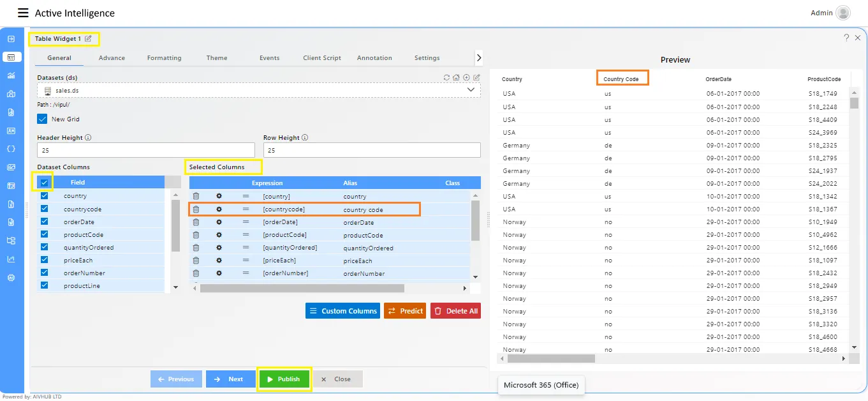Click the Admin user avatar

pyautogui.click(x=843, y=13)
